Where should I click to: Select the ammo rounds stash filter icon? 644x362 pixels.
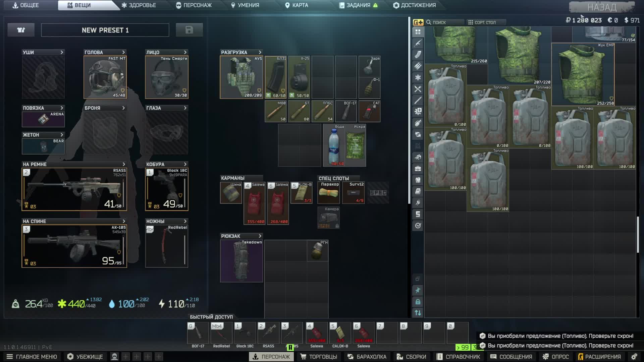(x=418, y=66)
